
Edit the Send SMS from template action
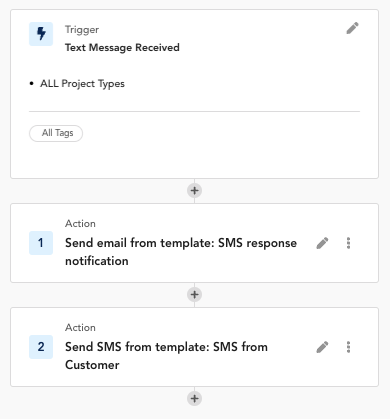[322, 347]
